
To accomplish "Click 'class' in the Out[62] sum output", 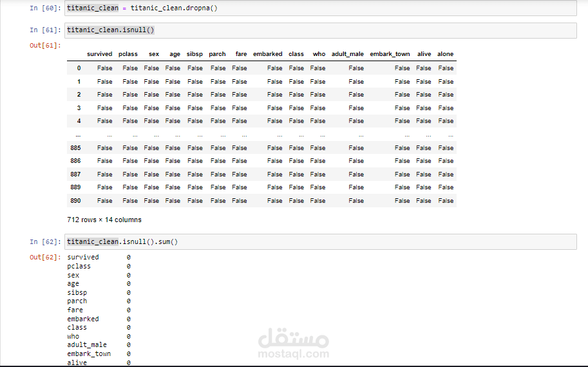I will click(77, 327).
